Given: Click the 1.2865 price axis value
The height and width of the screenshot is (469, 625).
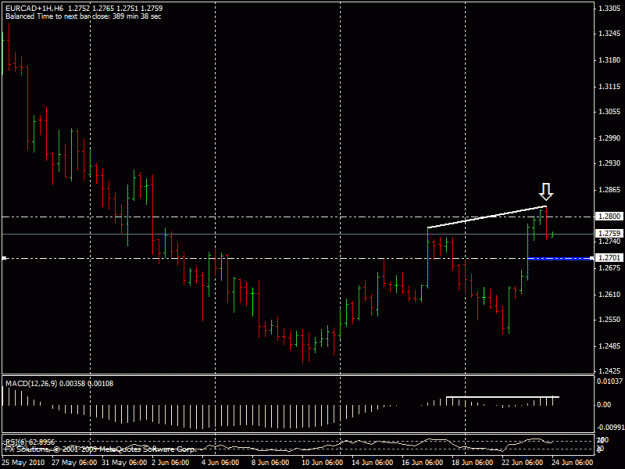Looking at the screenshot, I should pyautogui.click(x=609, y=190).
